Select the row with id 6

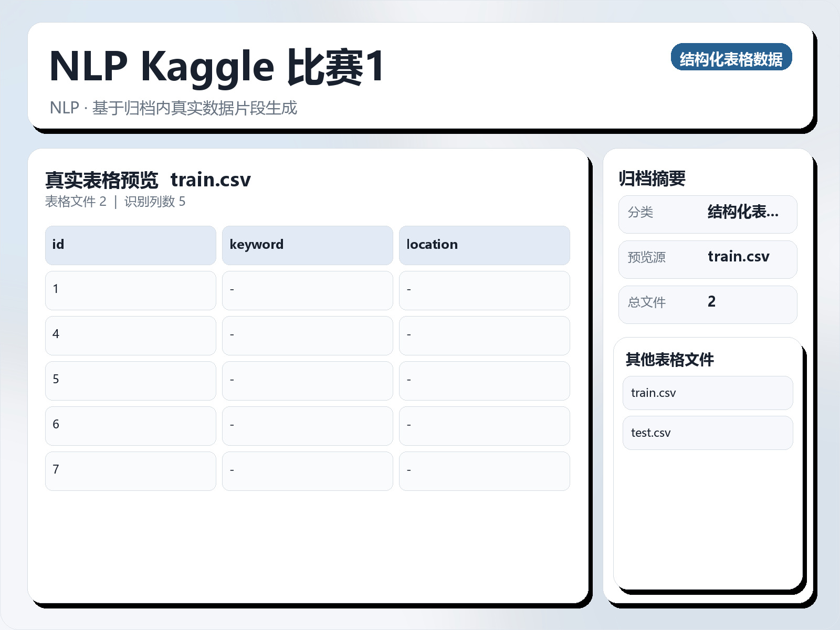pyautogui.click(x=130, y=426)
